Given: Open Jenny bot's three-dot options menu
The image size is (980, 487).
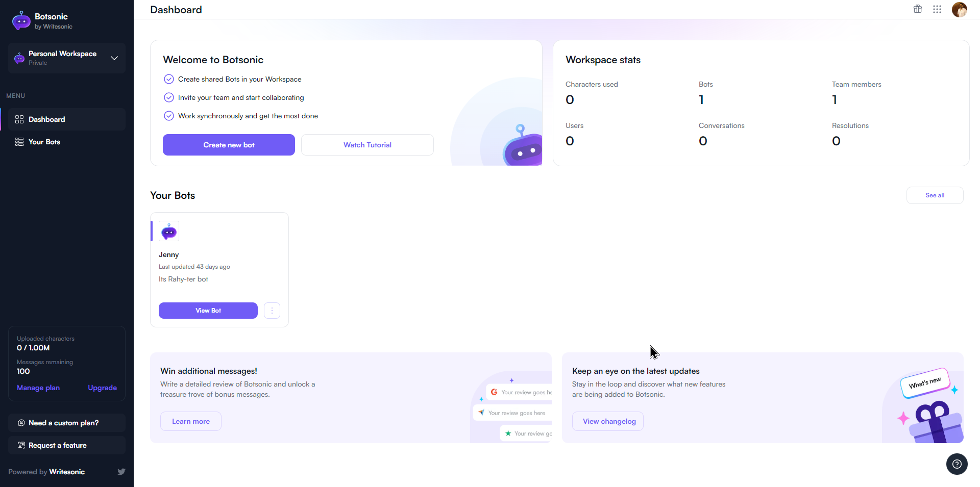Looking at the screenshot, I should pos(272,311).
